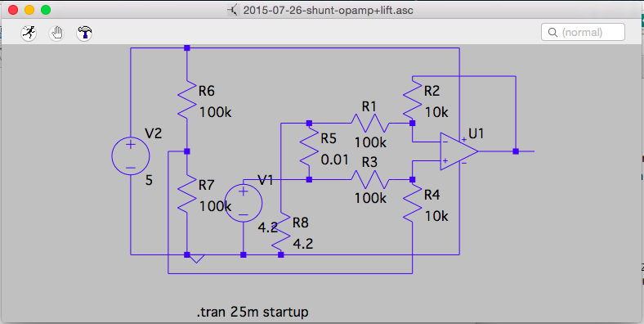The height and width of the screenshot is (324, 644).
Task: Click the green zoom window button
Action: pyautogui.click(x=46, y=10)
